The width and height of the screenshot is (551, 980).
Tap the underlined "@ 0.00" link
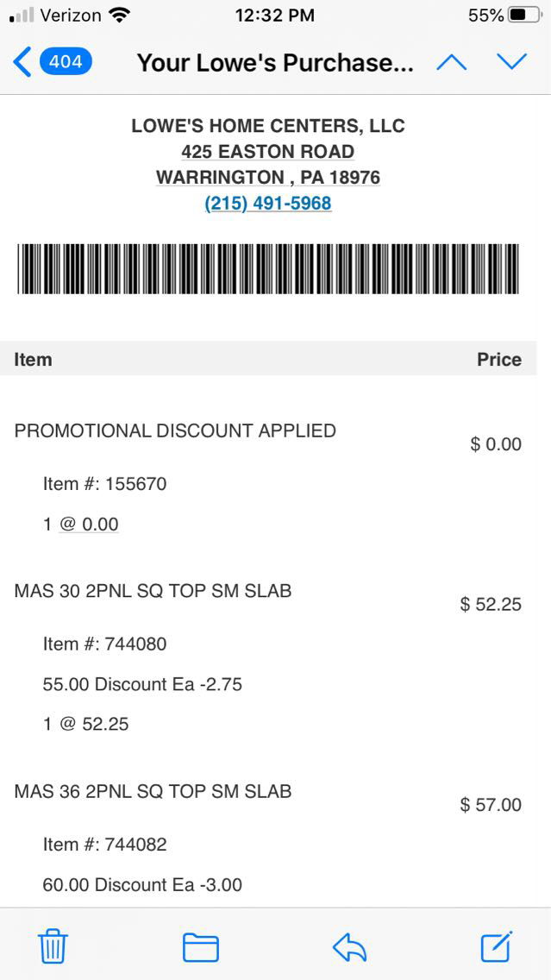(89, 525)
